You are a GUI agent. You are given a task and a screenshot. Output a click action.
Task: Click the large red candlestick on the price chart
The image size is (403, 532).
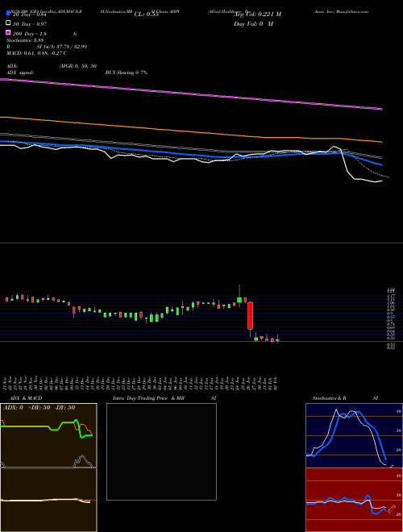251,315
